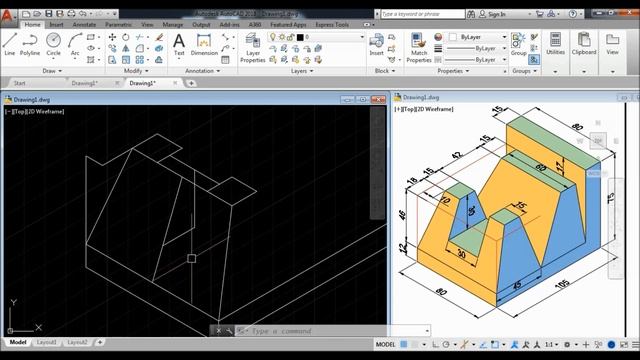This screenshot has height=360, width=640.
Task: Toggle grid display in status bar
Action: click(x=404, y=344)
